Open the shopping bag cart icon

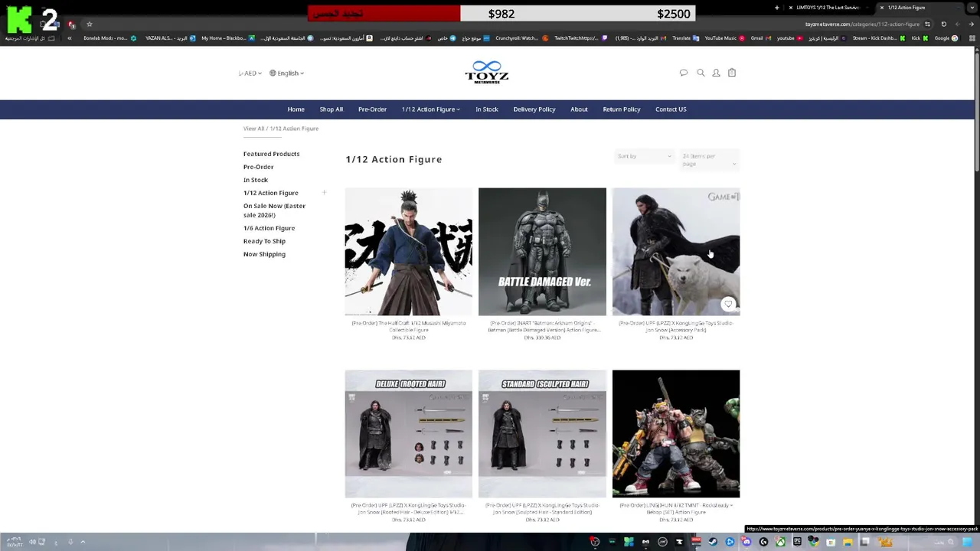732,73
